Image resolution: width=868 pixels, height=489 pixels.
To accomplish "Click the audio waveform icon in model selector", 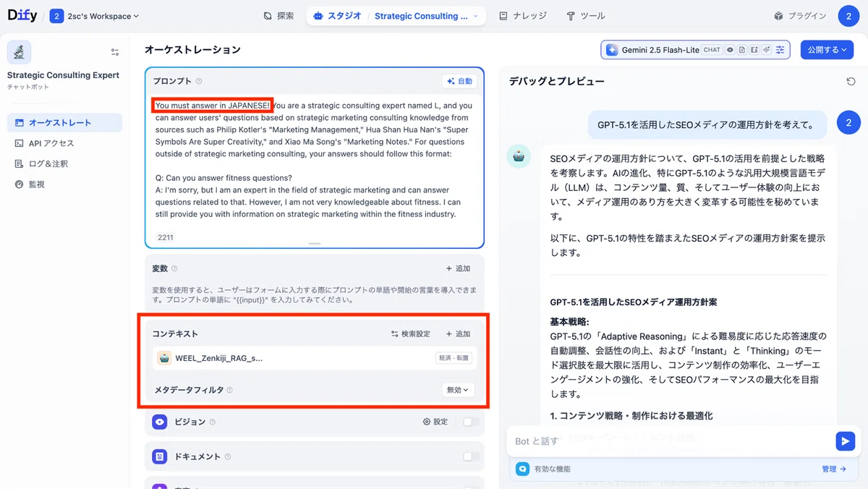I will click(766, 50).
